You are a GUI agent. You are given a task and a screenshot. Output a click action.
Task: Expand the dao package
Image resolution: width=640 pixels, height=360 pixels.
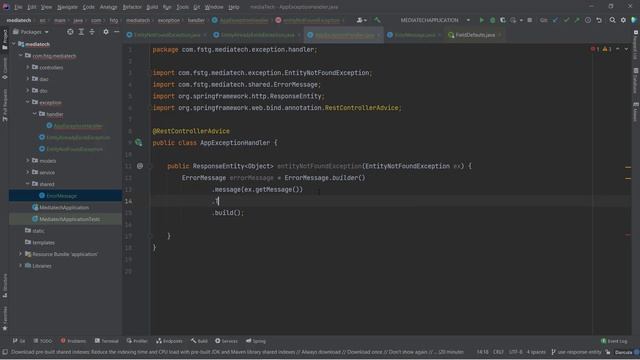tap(28, 78)
